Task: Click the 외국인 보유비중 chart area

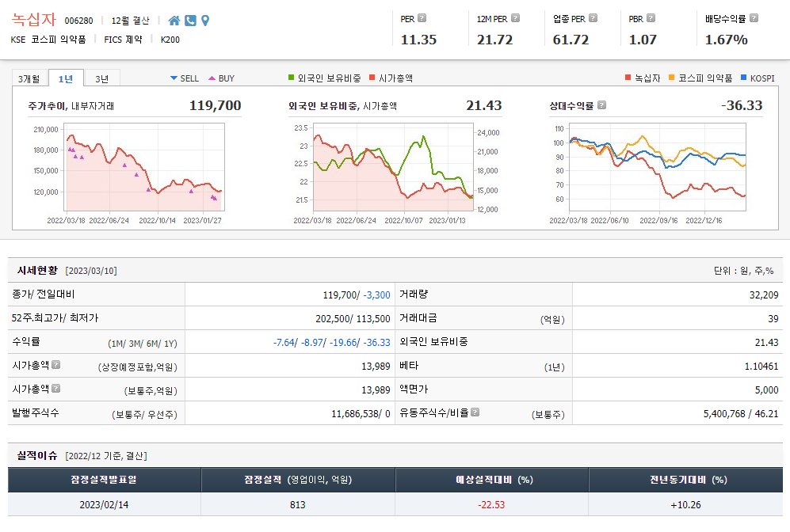Action: pyautogui.click(x=394, y=166)
